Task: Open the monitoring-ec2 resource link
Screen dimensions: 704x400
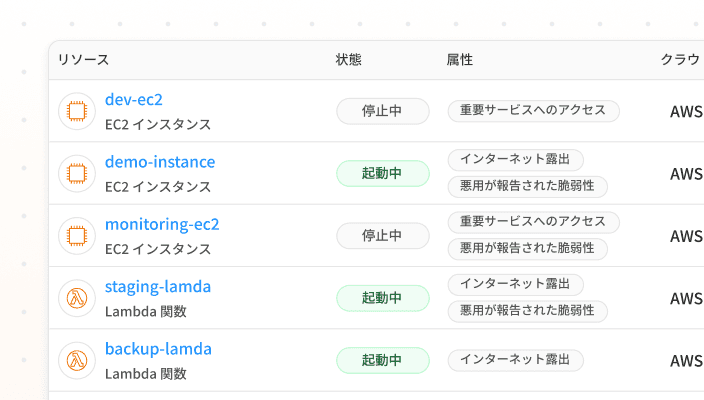Action: click(x=162, y=223)
